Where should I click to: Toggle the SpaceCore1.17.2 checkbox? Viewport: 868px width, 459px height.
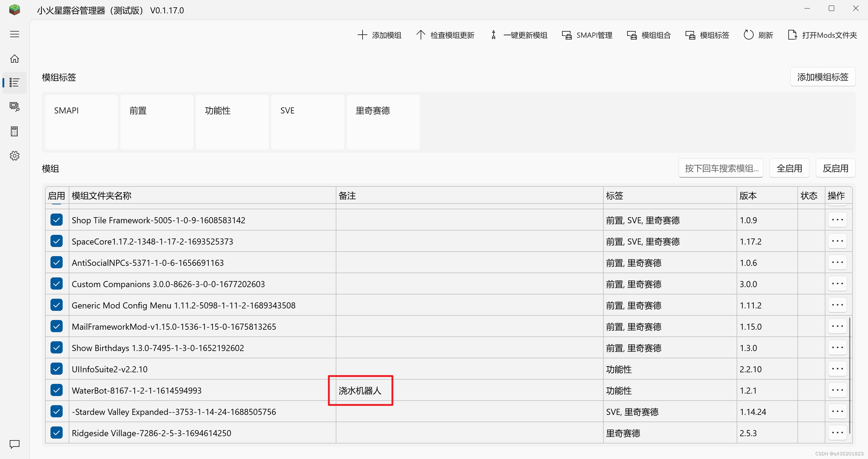pyautogui.click(x=57, y=241)
